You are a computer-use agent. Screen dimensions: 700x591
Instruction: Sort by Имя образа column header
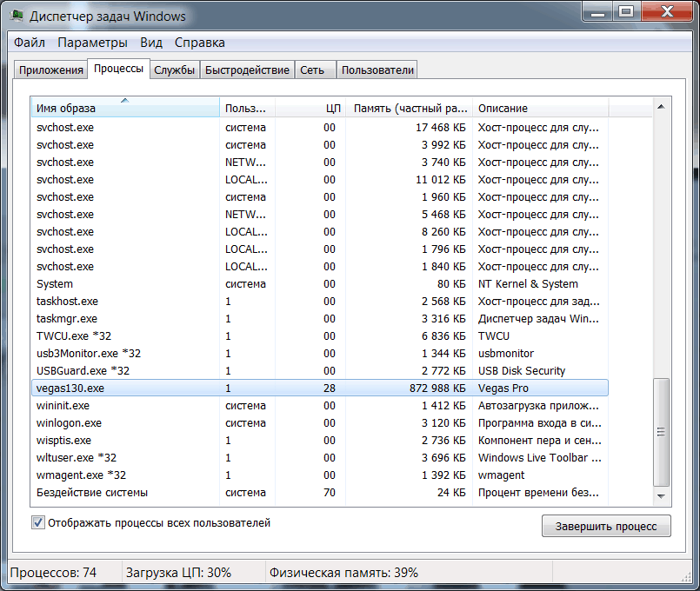[125, 108]
